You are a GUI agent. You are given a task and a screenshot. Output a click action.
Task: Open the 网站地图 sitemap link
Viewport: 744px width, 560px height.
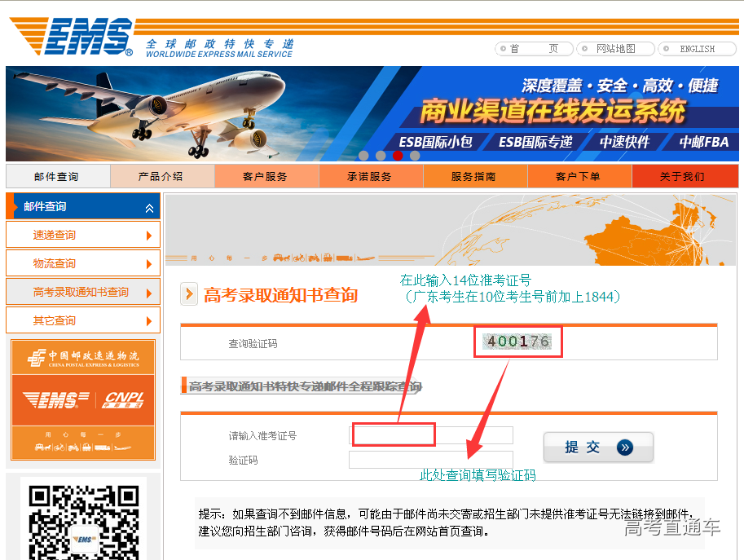[x=615, y=49]
